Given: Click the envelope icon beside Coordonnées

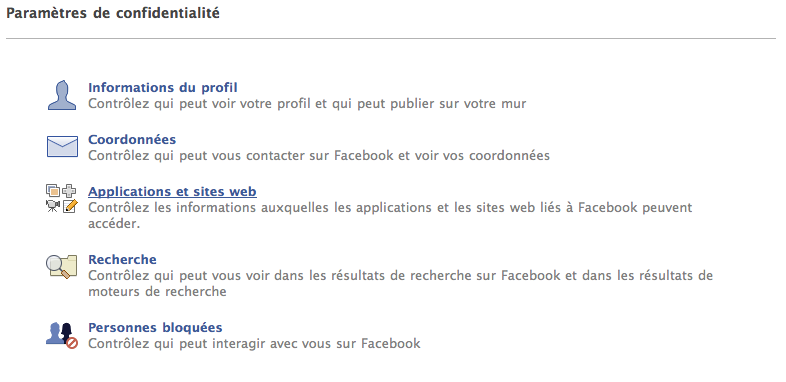Looking at the screenshot, I should 62,146.
